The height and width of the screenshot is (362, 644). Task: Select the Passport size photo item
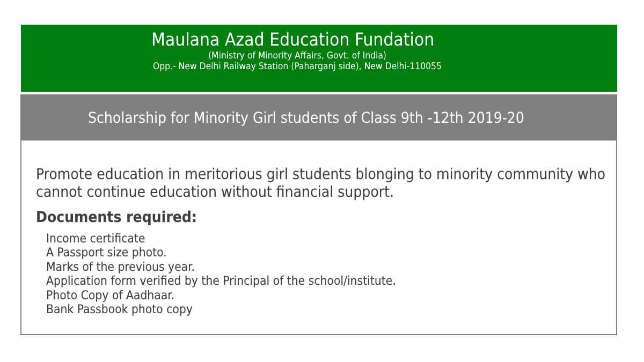click(106, 252)
